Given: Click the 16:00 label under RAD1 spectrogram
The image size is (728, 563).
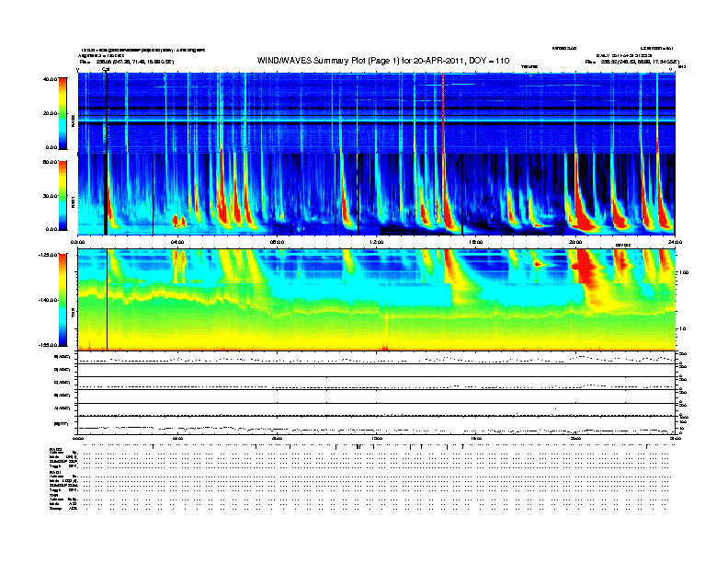Looking at the screenshot, I should point(476,242).
